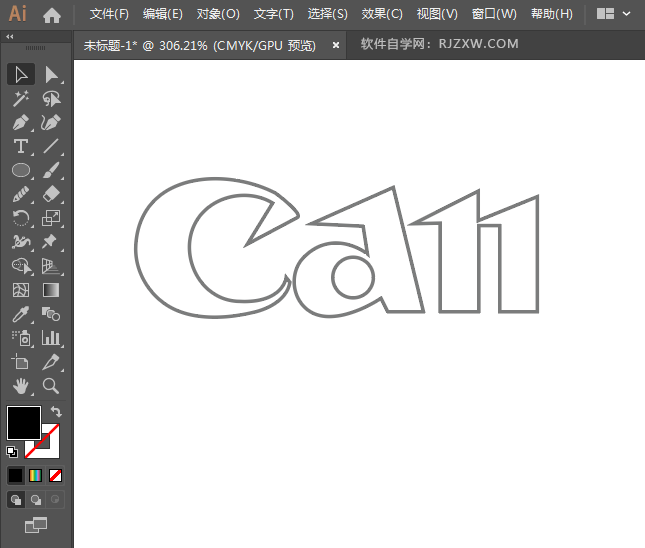Choose the Magic Wand tool
Image resolution: width=645 pixels, height=548 pixels.
21,98
